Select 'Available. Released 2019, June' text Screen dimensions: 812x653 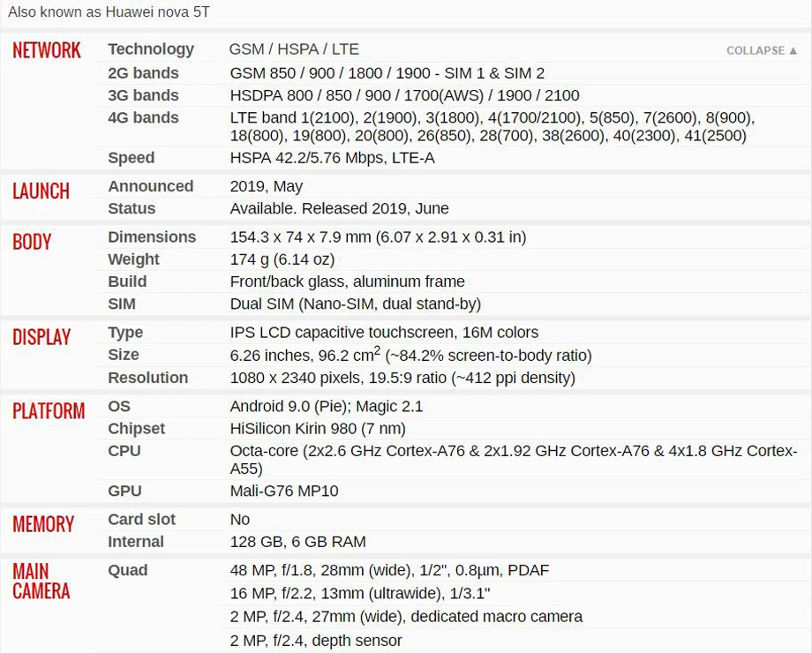[x=339, y=208]
